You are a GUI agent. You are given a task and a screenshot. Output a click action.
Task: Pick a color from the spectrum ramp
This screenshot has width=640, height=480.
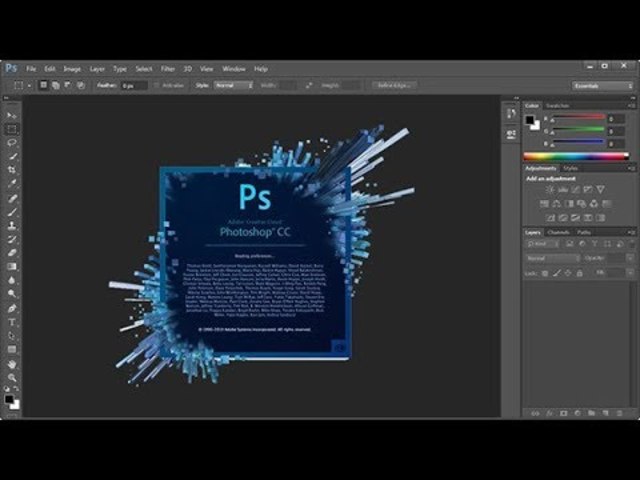[576, 156]
